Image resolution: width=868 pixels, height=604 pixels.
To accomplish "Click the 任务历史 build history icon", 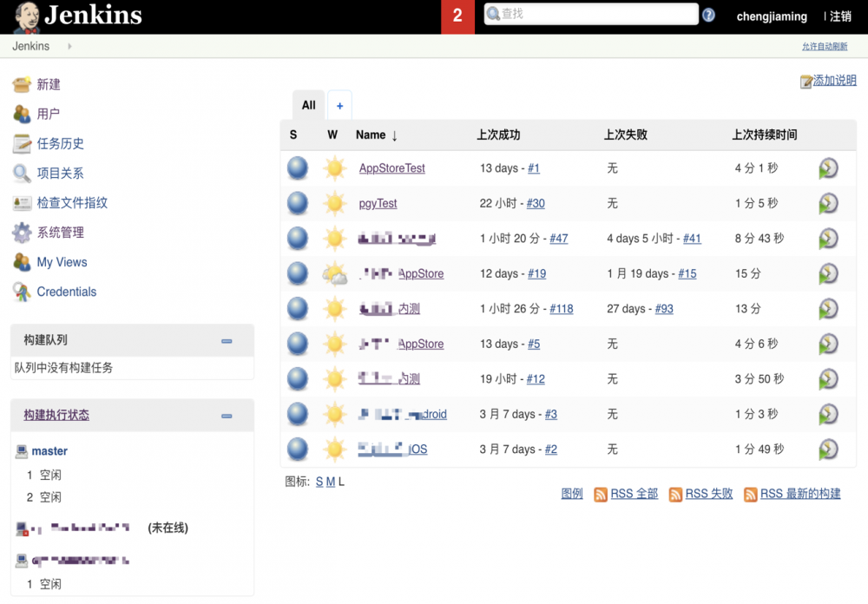I will pos(21,143).
